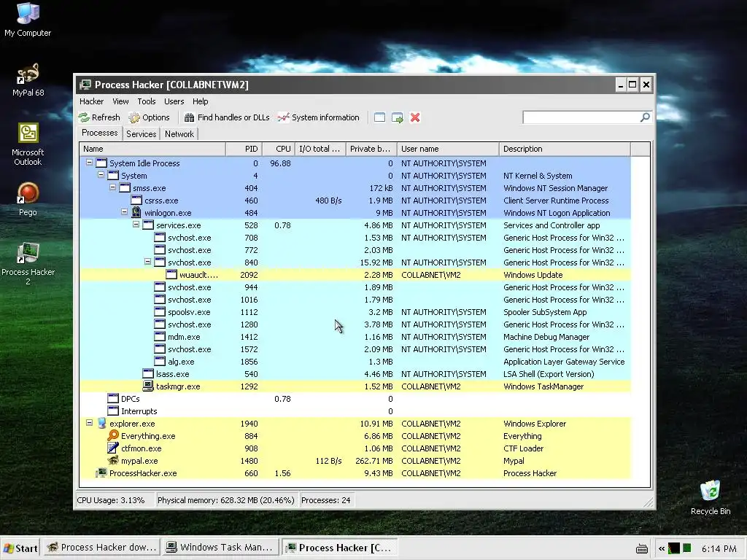This screenshot has width=747, height=560.
Task: Select the mypal.exe raccoon icon
Action: (x=113, y=461)
